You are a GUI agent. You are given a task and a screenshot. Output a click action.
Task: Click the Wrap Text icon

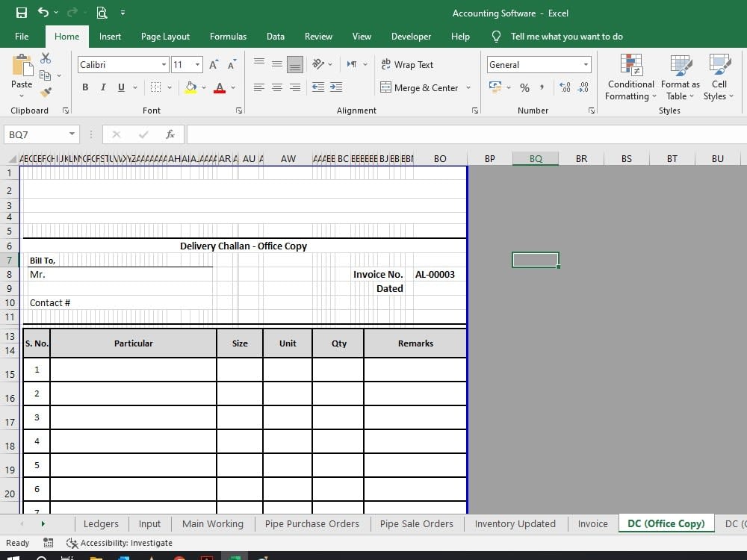(x=407, y=64)
